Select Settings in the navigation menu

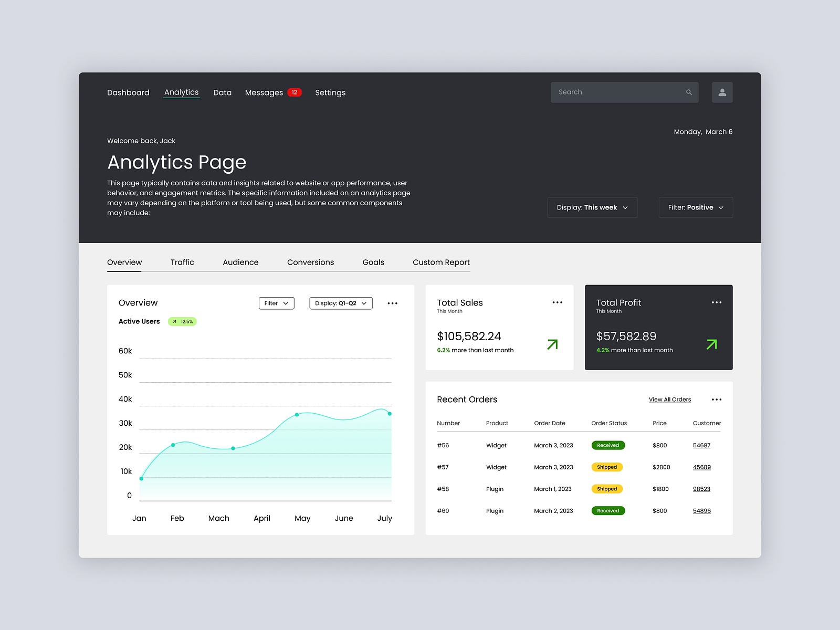point(330,92)
